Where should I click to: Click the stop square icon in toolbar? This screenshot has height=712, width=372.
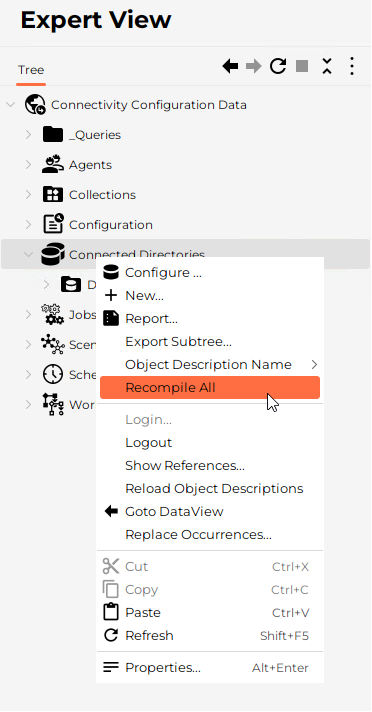(x=302, y=66)
